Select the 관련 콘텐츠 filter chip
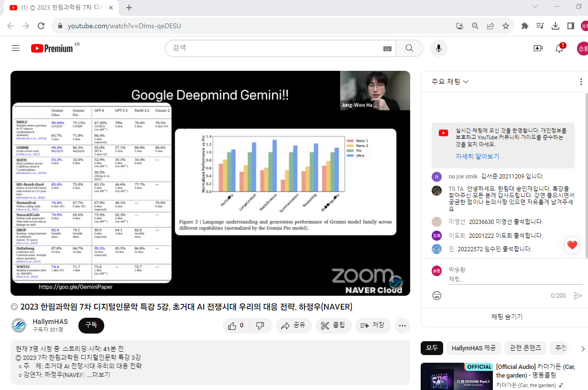 click(525, 348)
